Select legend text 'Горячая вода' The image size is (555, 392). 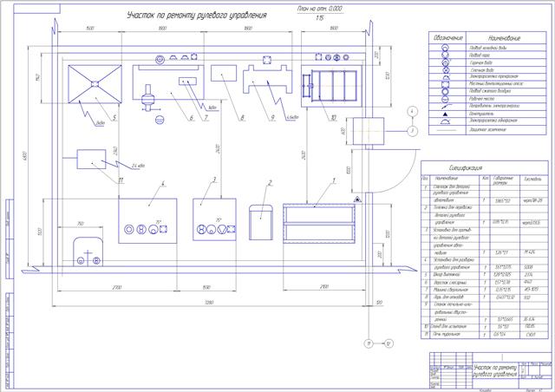(x=481, y=62)
